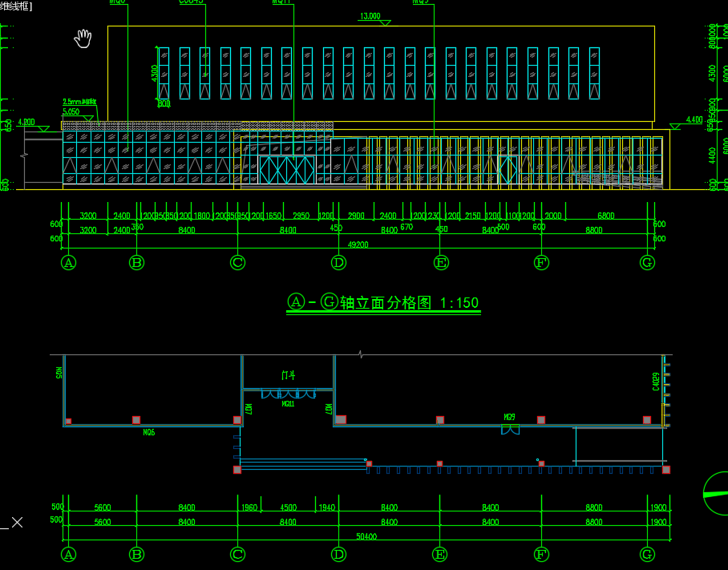Select axis bubble C under the floor plan
Screen dimensions: 728x570
(x=237, y=554)
